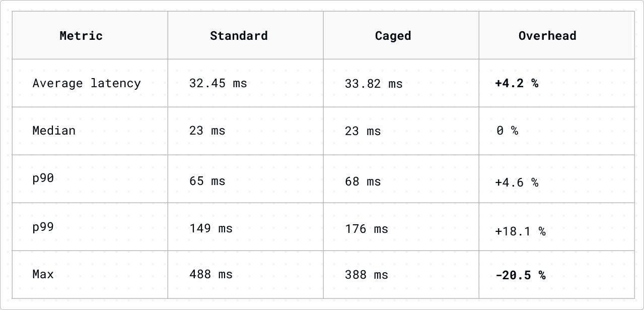The height and width of the screenshot is (310, 644).
Task: Click the 149 ms p99 standard value
Action: click(211, 228)
